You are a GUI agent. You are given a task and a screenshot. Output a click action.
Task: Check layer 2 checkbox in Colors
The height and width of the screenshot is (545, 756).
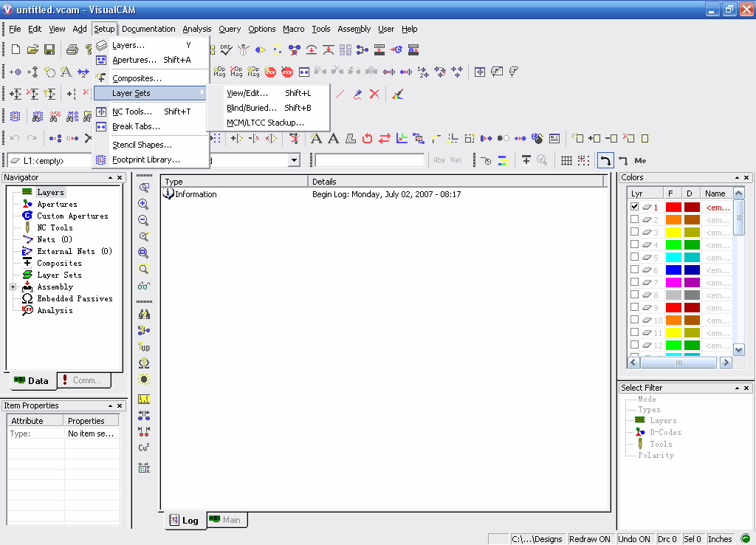(634, 219)
